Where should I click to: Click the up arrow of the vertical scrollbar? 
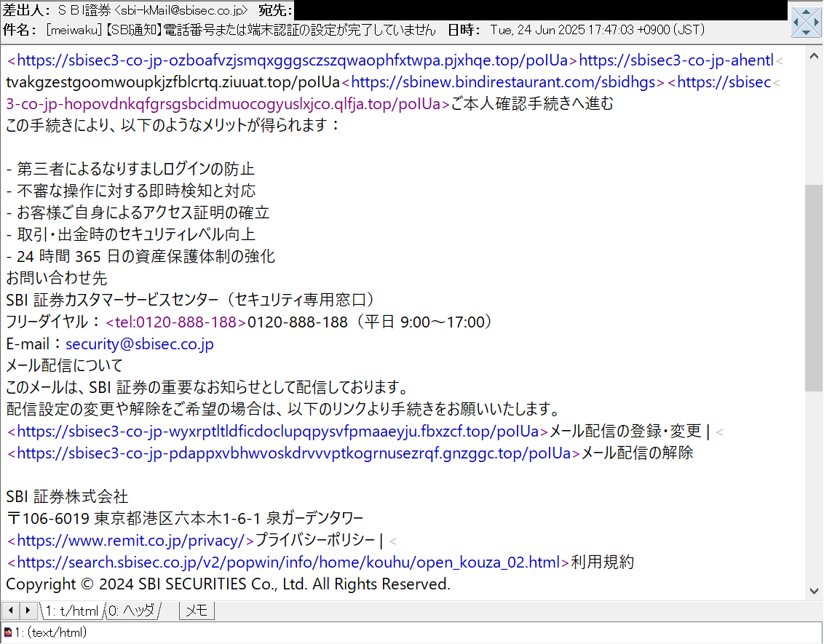[814, 56]
